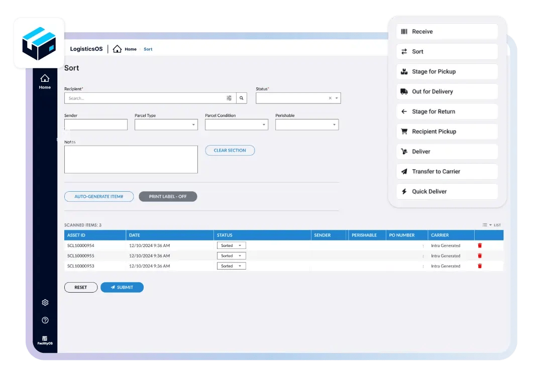Click the Sort arrows icon in menu
Screen dimensions: 543x392
[404, 52]
